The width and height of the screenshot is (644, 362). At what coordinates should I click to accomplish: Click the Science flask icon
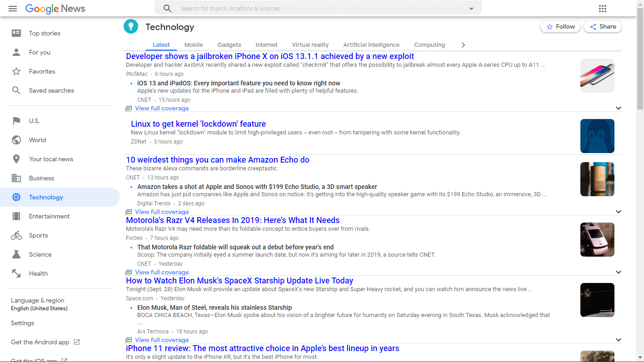pos(16,254)
